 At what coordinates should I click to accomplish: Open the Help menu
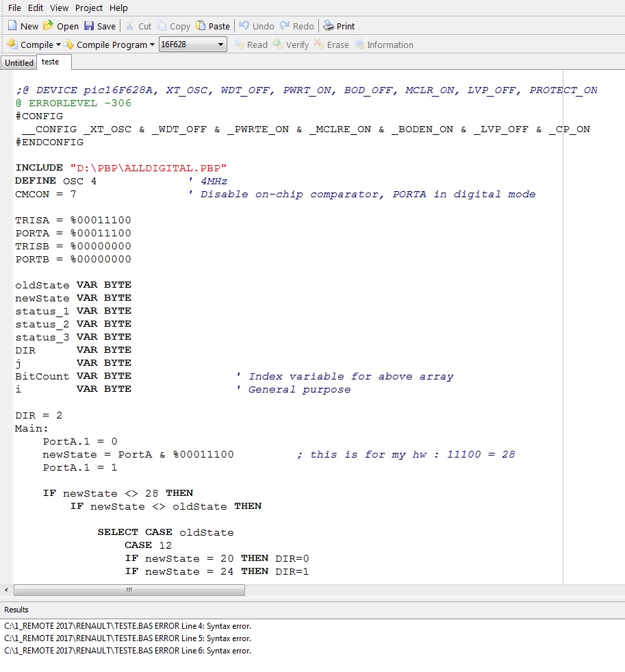[x=118, y=8]
